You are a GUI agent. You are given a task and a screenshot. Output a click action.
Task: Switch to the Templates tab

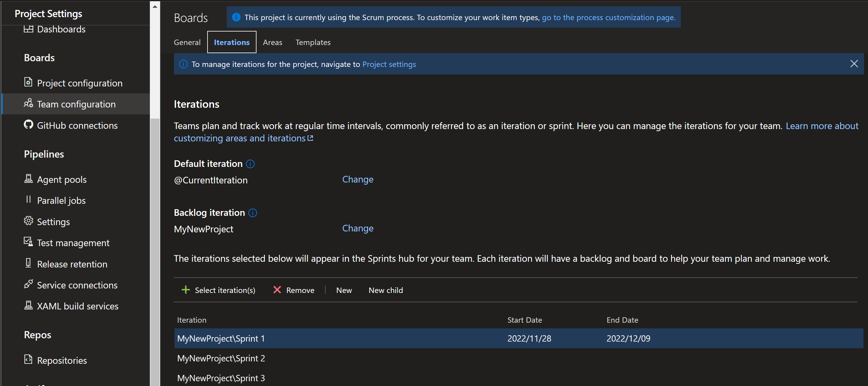click(x=313, y=42)
